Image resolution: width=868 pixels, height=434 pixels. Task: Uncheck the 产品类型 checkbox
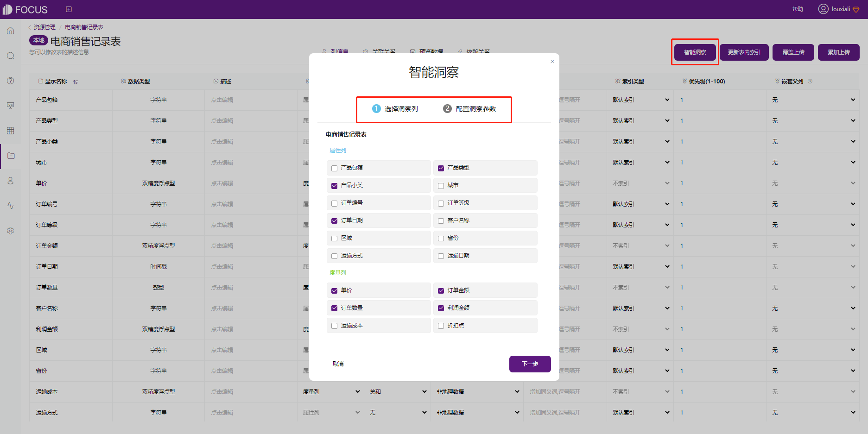(x=441, y=168)
